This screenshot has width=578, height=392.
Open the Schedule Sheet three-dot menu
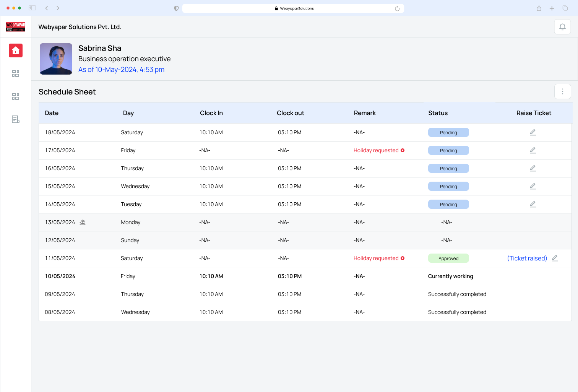[562, 91]
